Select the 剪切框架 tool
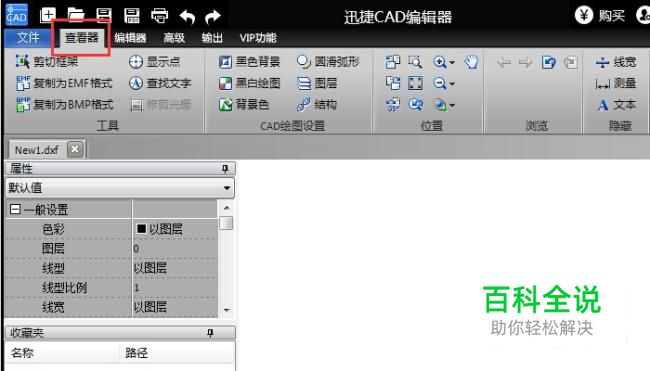 click(x=47, y=62)
